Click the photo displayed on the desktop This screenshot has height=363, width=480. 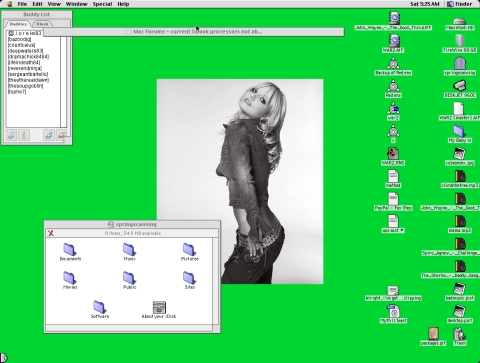tap(240, 181)
